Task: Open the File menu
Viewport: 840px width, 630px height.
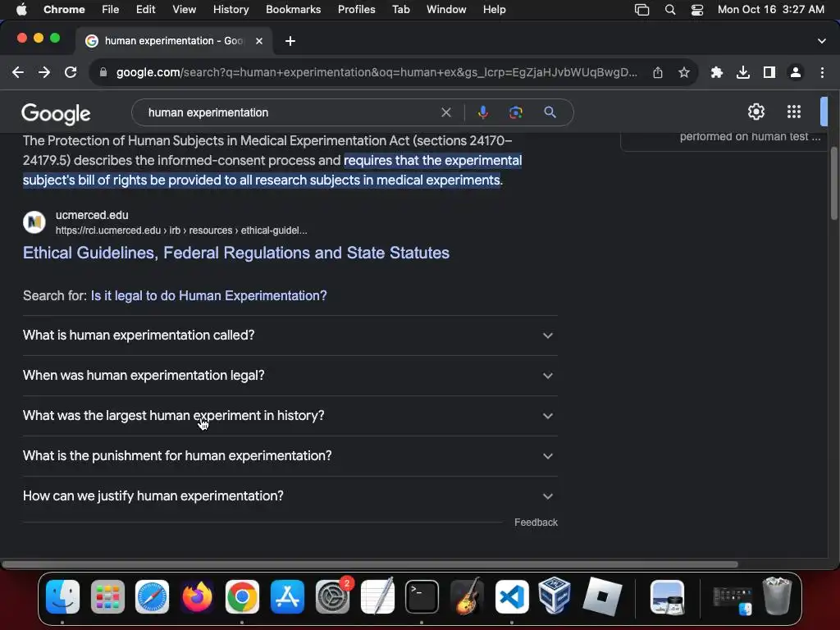Action: pos(111,10)
